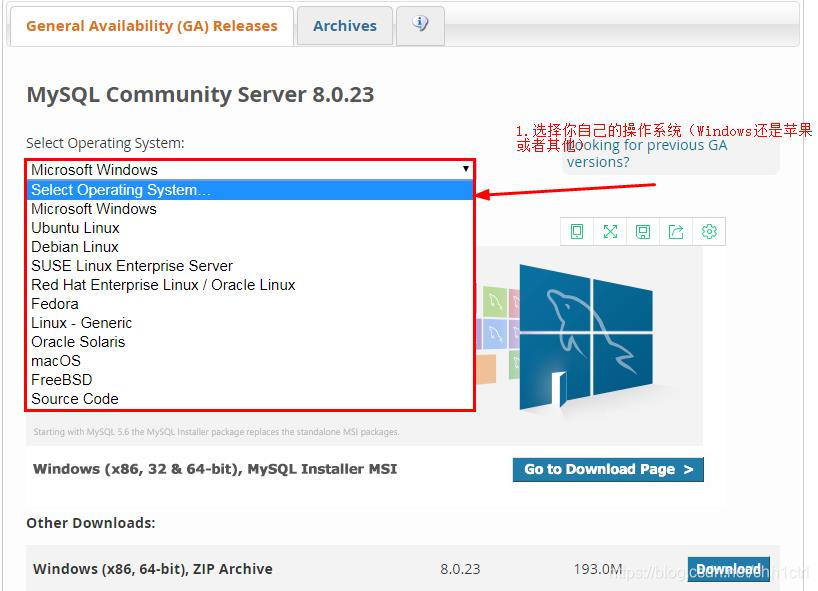The width and height of the screenshot is (818, 591).
Task: Select Microsoft Windows from the list
Action: [250, 209]
